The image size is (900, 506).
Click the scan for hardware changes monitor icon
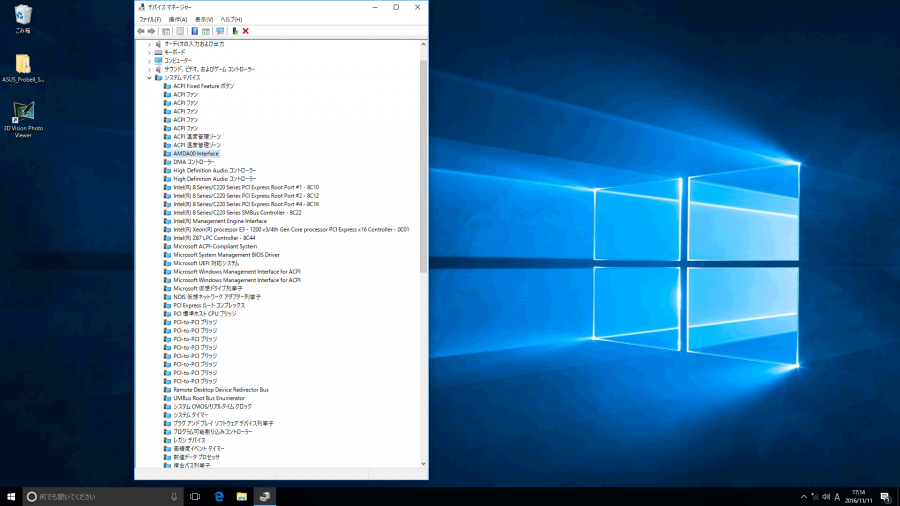click(219, 31)
